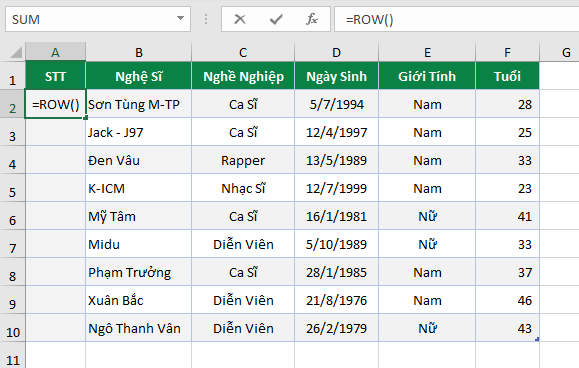Screen dimensions: 579x368
Task: Click cell A2 containing =ROW()
Action: (x=55, y=104)
